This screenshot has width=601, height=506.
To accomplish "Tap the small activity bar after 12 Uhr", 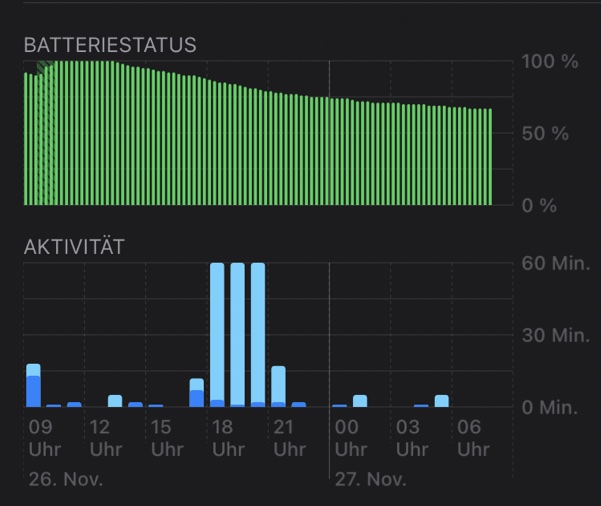I will 115,401.
